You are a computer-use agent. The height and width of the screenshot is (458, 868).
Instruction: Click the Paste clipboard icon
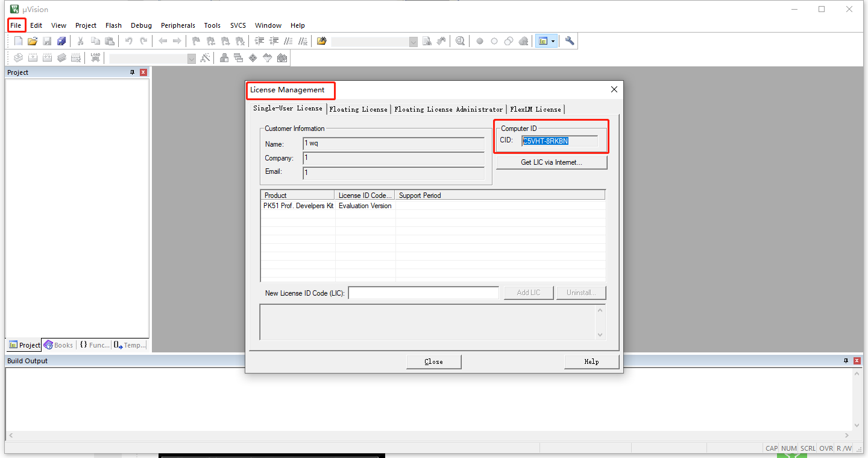(110, 41)
